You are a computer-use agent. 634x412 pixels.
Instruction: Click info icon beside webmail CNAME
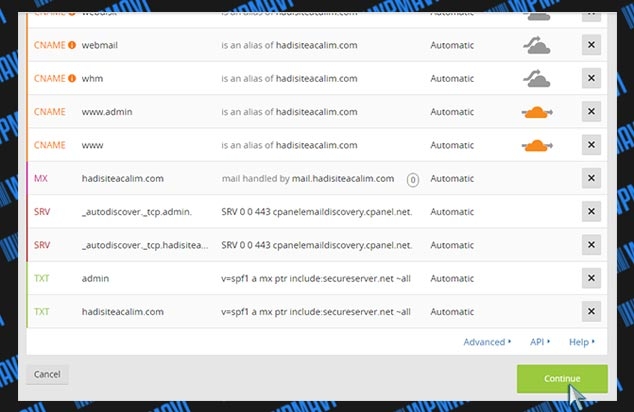coord(72,45)
